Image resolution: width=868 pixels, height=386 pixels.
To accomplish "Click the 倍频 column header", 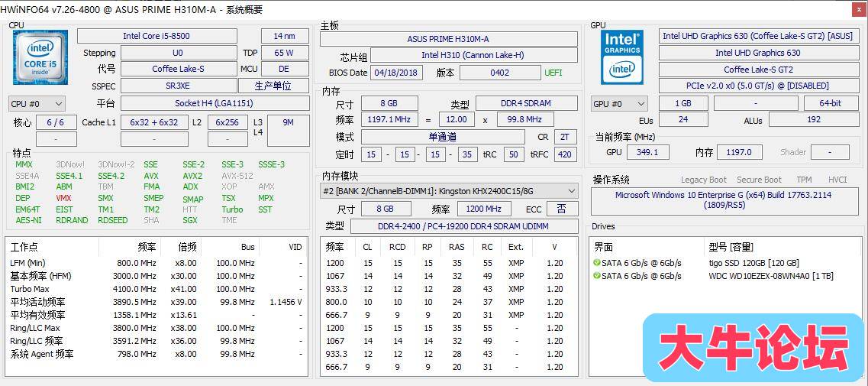I will click(186, 247).
